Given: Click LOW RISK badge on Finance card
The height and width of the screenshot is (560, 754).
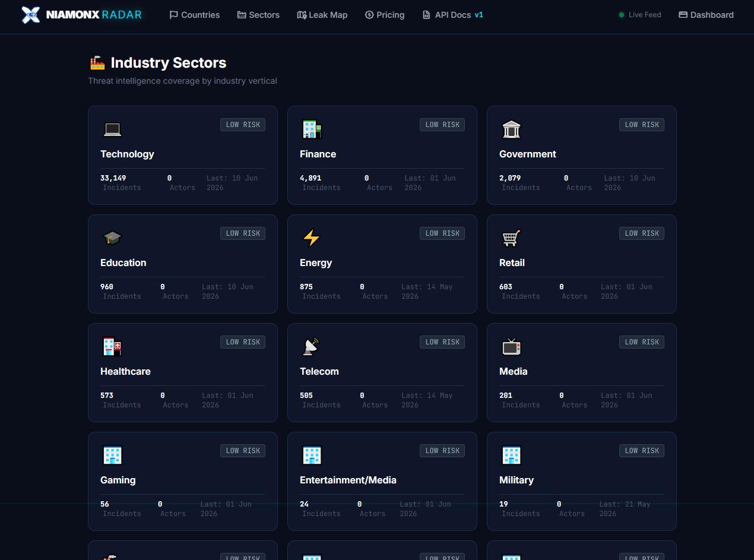Looking at the screenshot, I should (442, 125).
